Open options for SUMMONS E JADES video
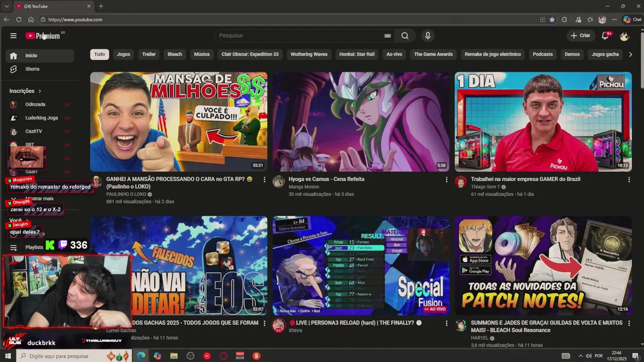 (629, 323)
